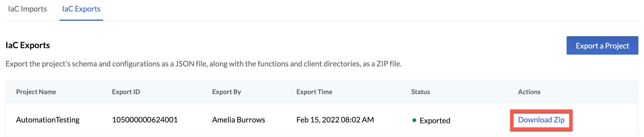
Task: Switch to the IaC Imports tab
Action: [x=27, y=9]
